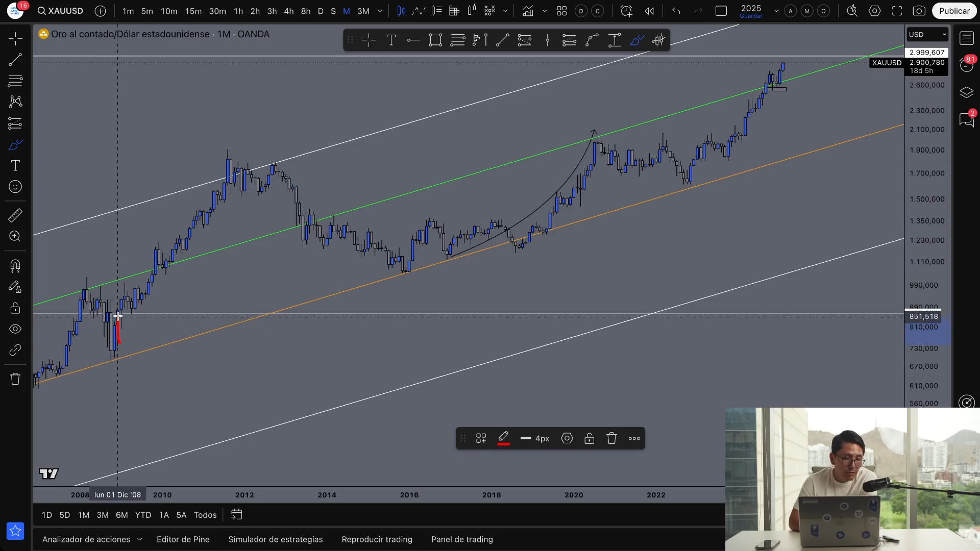Toggle magnet mode in left sidebar
Viewport: 980px width, 551px height.
[x=15, y=266]
